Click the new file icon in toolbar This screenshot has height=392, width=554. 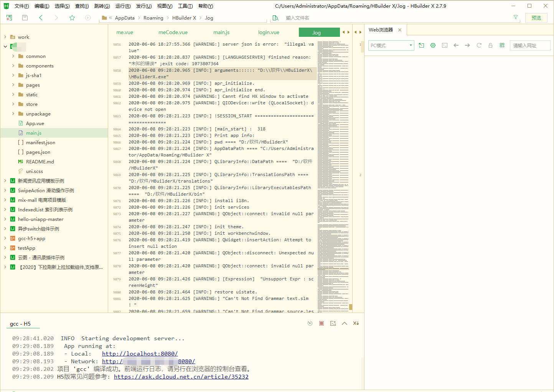point(9,18)
